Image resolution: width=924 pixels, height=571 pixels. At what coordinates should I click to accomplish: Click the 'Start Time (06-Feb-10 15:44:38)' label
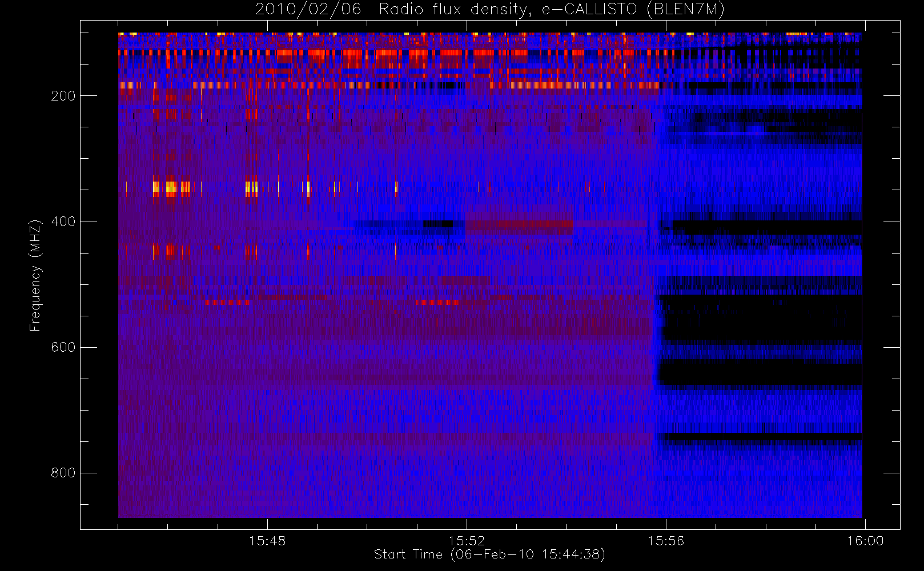[489, 554]
